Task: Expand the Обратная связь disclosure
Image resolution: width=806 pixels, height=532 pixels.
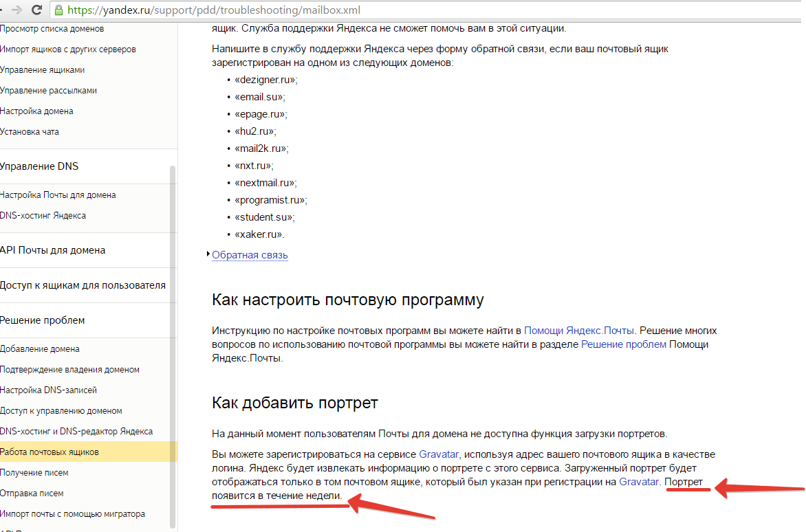Action: coord(250,255)
